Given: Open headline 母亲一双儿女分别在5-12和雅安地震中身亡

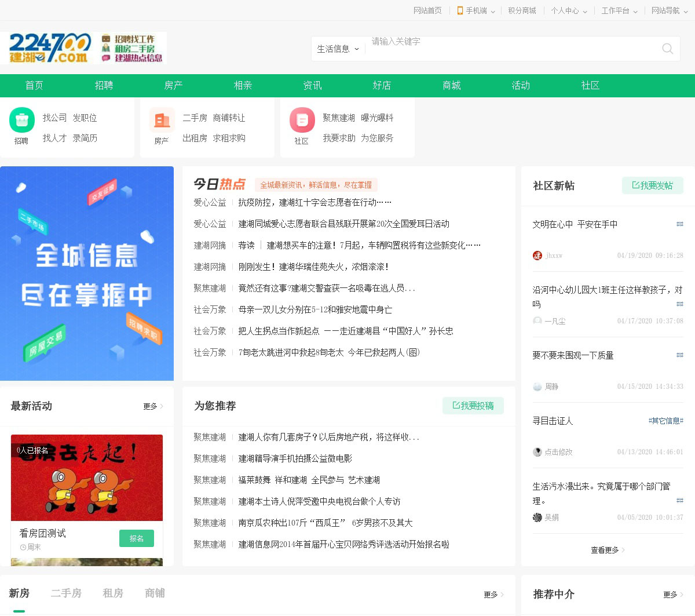Looking at the screenshot, I should click(315, 309).
